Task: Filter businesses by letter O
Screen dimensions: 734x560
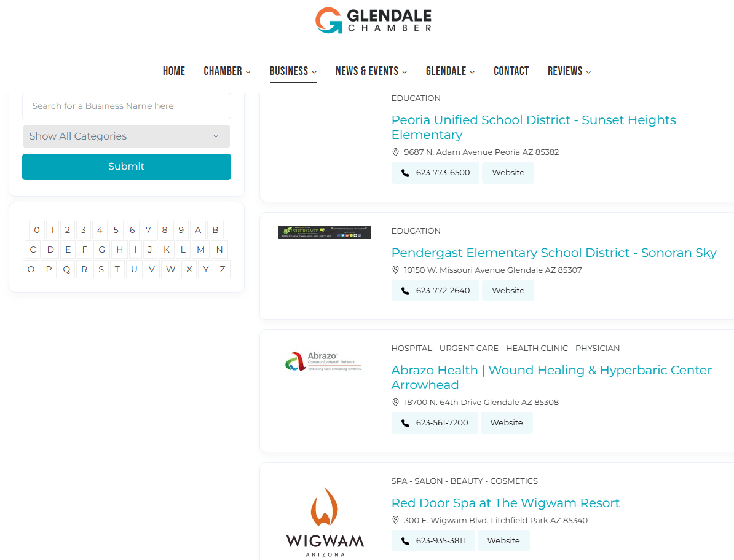Action: click(x=31, y=269)
